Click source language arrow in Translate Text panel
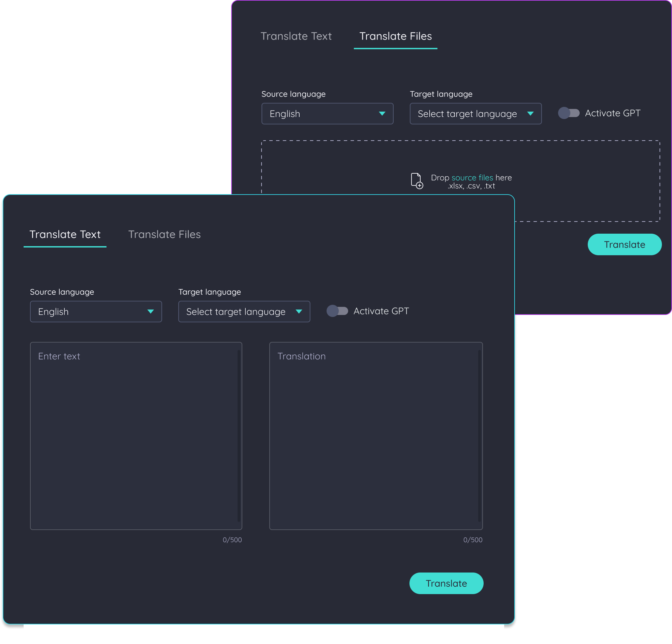Image resolution: width=672 pixels, height=644 pixels. pos(150,312)
